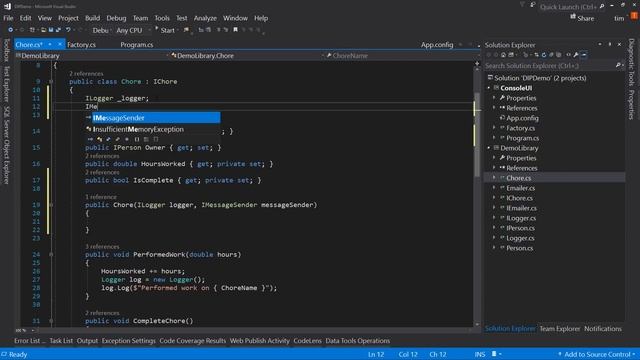This screenshot has width=640, height=360.
Task: Click the Start debugging button
Action: 165,30
